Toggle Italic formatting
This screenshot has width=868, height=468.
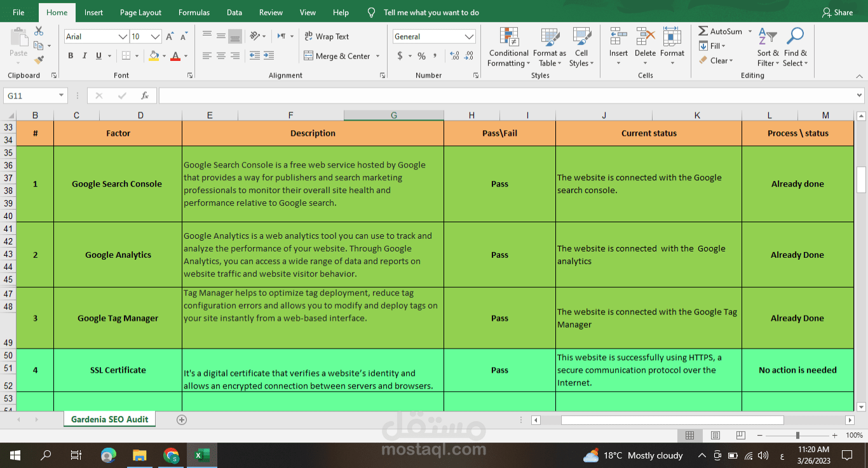click(x=85, y=56)
